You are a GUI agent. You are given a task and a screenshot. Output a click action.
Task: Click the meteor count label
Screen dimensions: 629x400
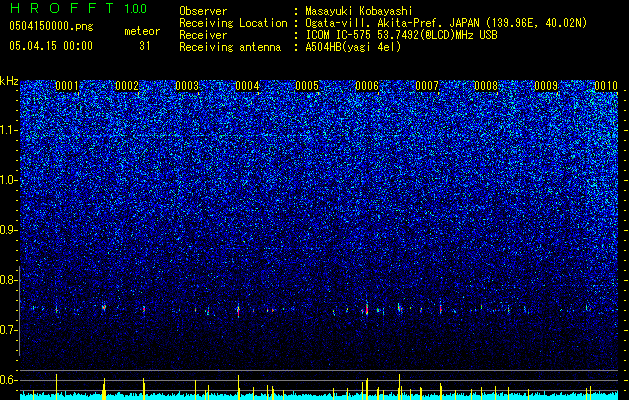pyautogui.click(x=142, y=31)
